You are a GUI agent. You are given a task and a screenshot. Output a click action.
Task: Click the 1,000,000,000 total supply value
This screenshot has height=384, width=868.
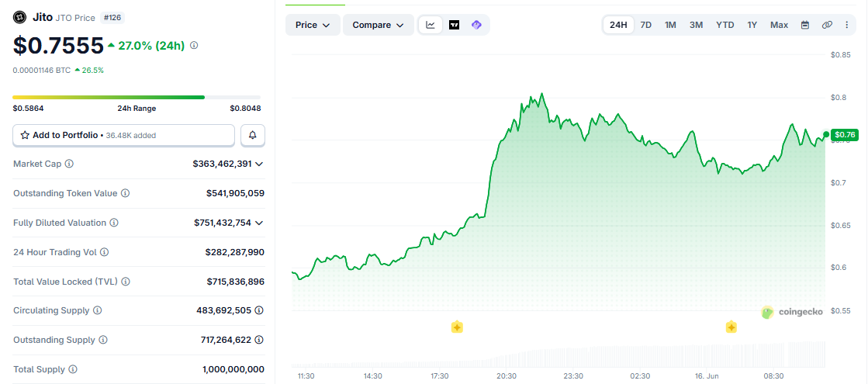[x=233, y=369]
